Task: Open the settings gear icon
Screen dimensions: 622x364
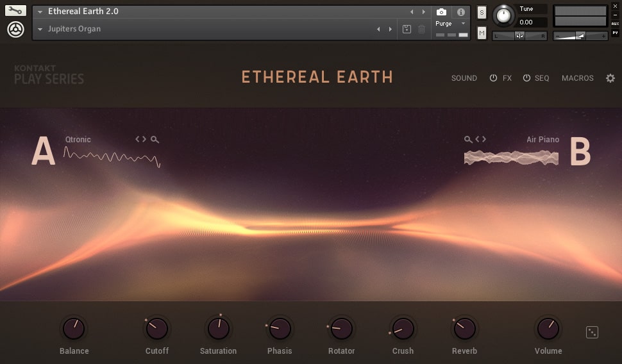Action: point(610,78)
